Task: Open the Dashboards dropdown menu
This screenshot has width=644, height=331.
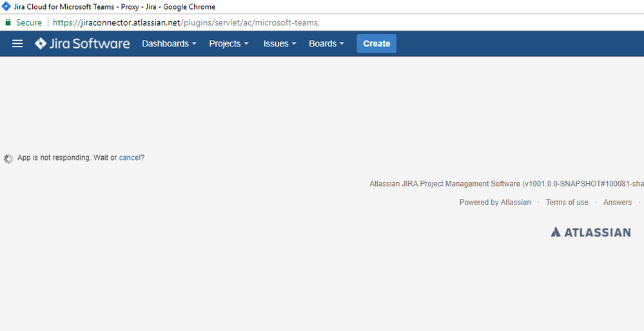Action: point(169,44)
